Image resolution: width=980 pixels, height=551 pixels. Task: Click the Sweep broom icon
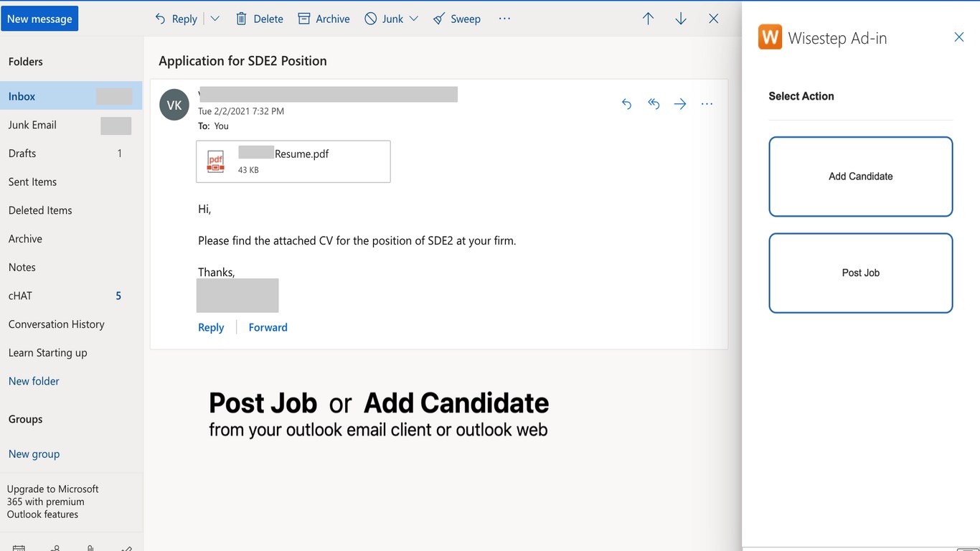(x=439, y=19)
